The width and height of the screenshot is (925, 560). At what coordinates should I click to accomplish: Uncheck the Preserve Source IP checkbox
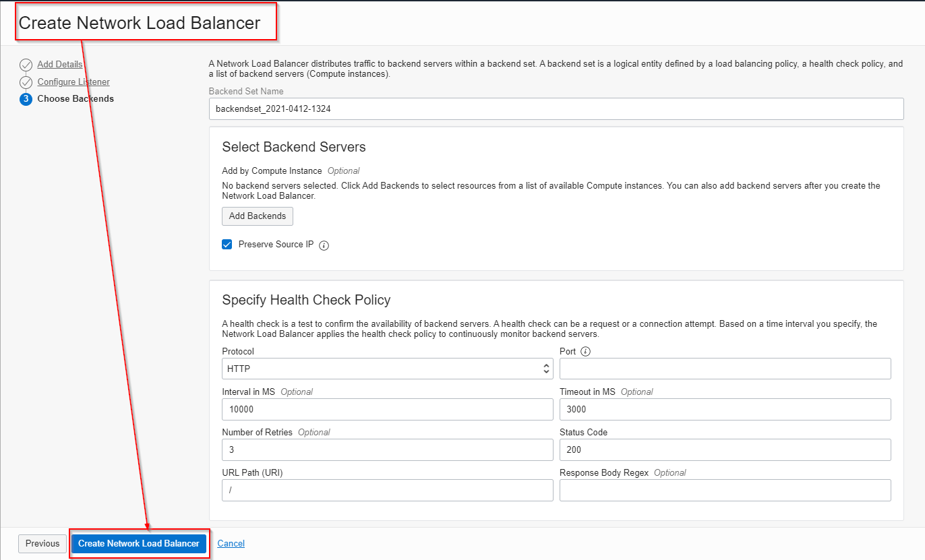click(227, 245)
